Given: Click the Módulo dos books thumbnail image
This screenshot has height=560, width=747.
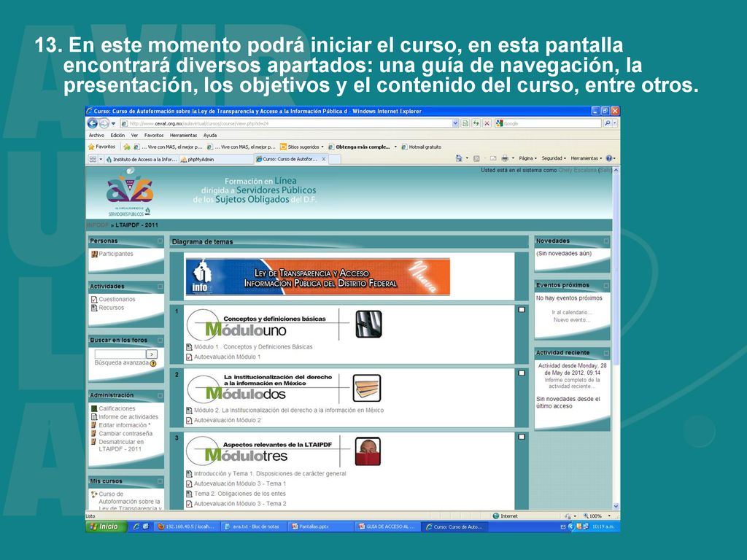Looking at the screenshot, I should pyautogui.click(x=367, y=388).
